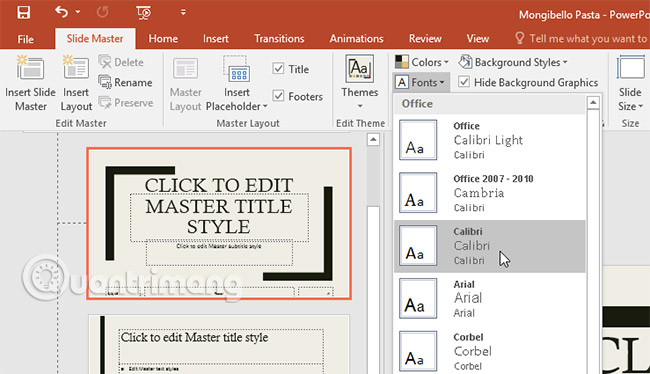Click the Background Styles paint icon
Screen dimensions: 650x374
465,62
